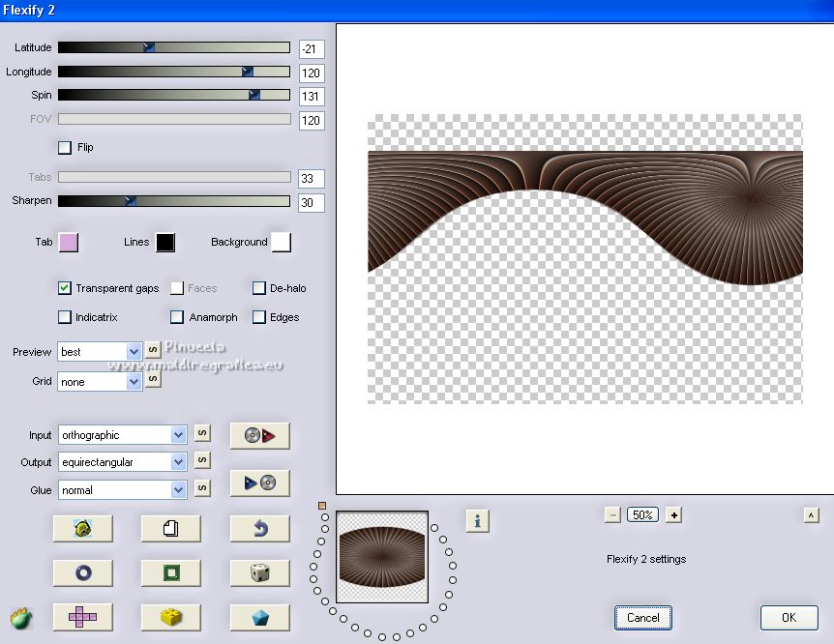
Task: Click the Cancel button
Action: 643,618
